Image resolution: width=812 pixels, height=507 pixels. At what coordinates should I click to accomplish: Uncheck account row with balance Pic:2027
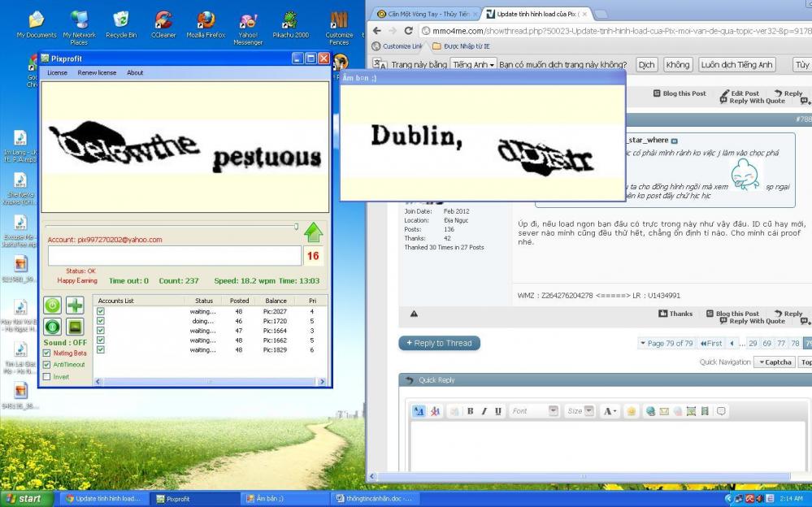click(101, 311)
